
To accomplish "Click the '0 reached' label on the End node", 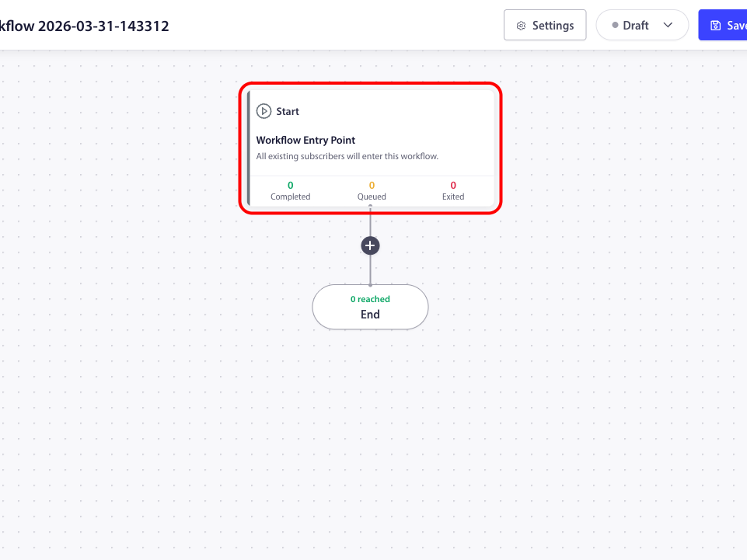I will 370,299.
